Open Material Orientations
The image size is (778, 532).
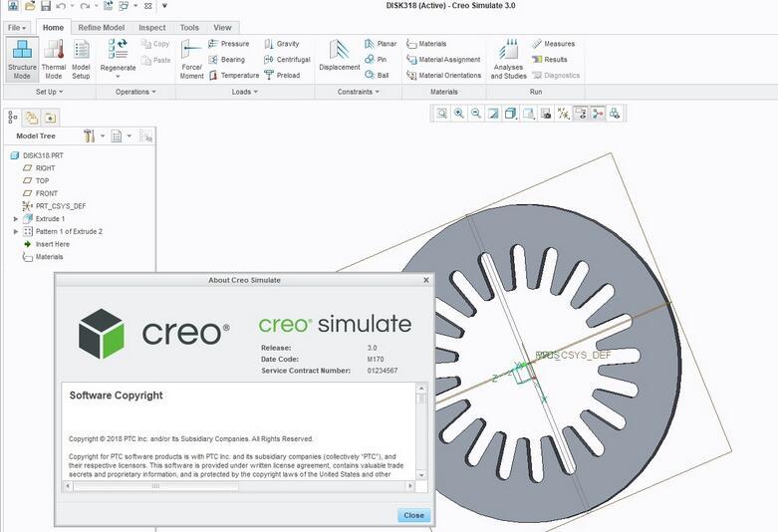point(444,76)
